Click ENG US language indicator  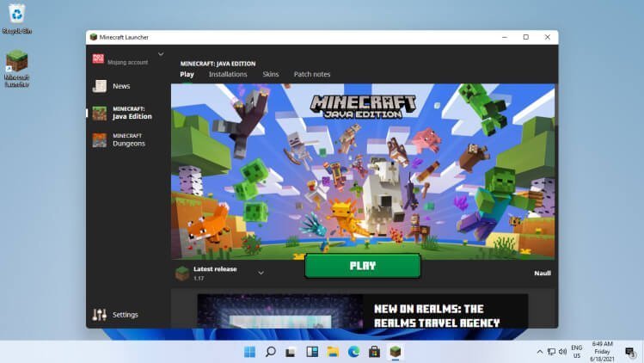[577, 352]
